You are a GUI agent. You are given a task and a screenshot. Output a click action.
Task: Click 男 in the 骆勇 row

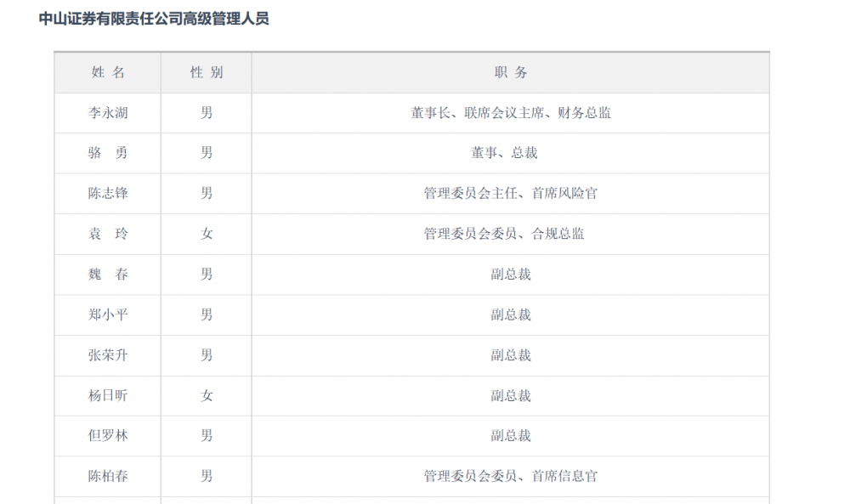tap(207, 153)
